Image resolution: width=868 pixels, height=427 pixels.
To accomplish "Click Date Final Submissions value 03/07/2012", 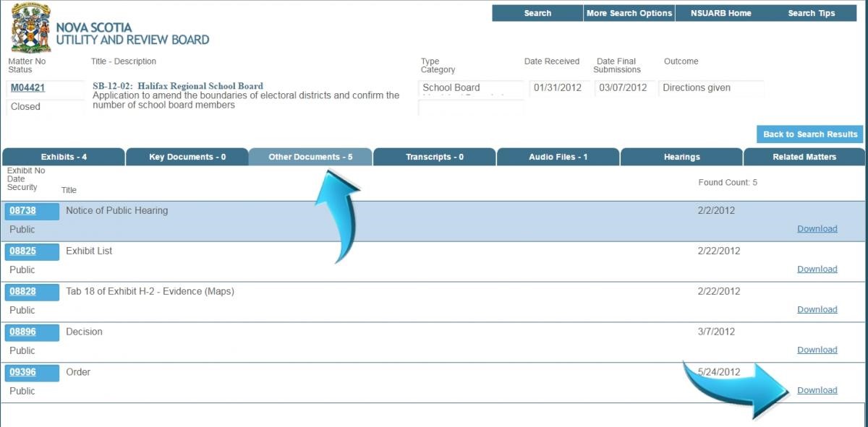I will (624, 88).
